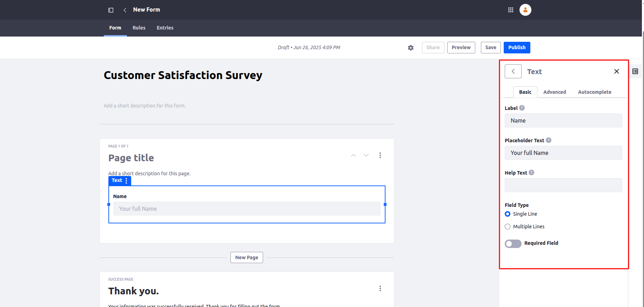Open the Text field options kebab menu
The image size is (644, 307).
tap(126, 181)
